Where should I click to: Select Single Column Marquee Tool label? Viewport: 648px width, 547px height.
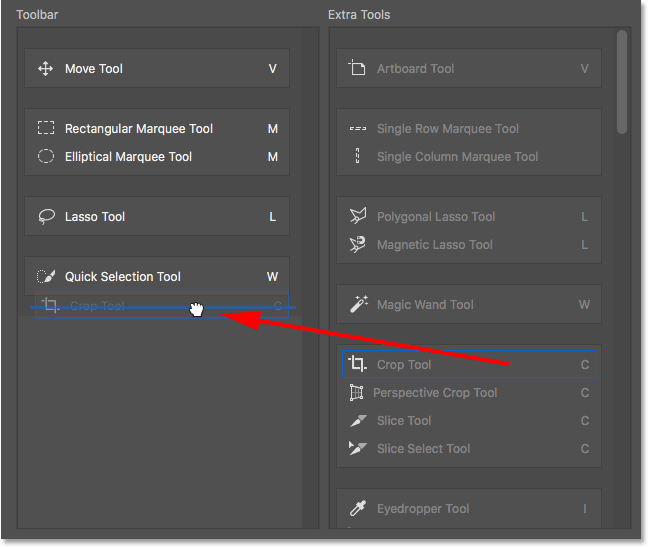point(457,157)
